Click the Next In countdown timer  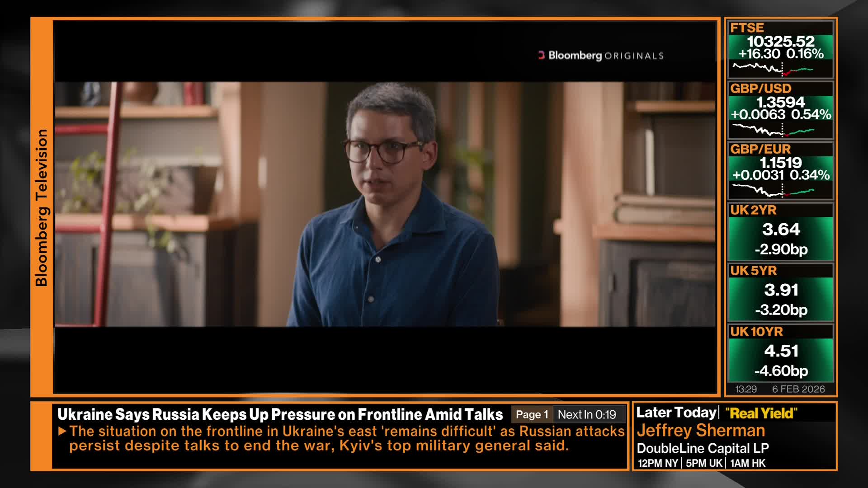tap(587, 414)
